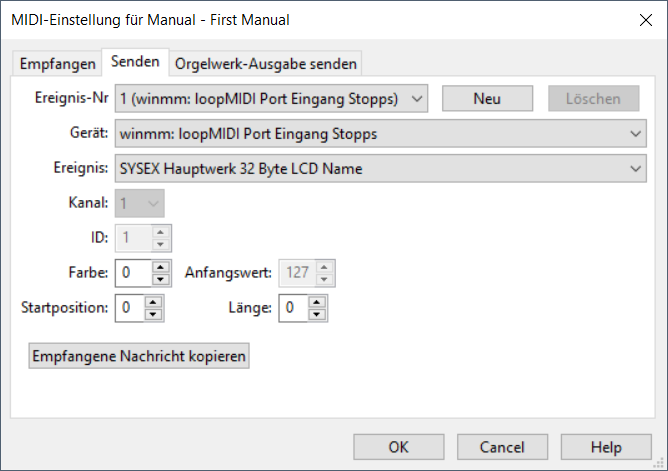Decrease the Farbe value with down arrow
The image size is (668, 471).
[161, 278]
